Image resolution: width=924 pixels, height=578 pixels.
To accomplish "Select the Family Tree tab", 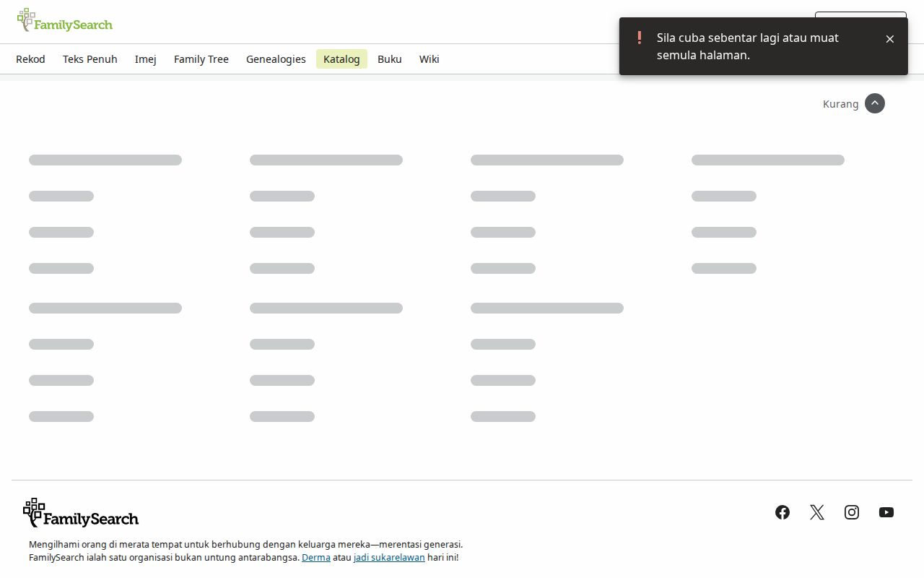I will tap(201, 59).
